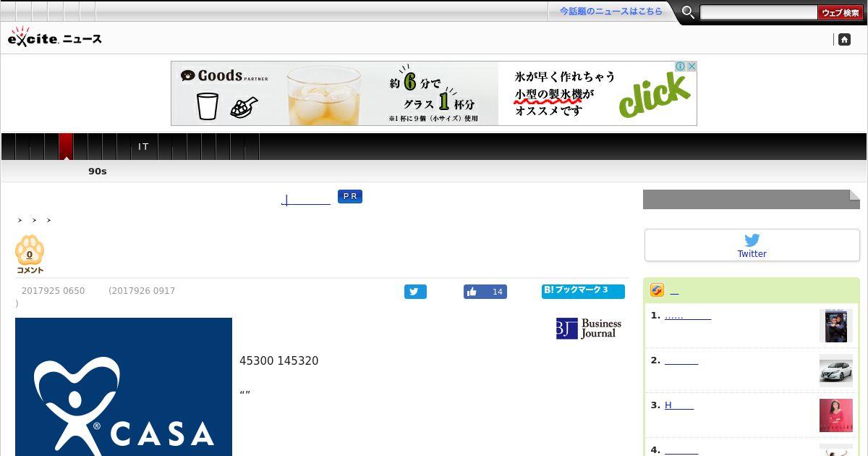Focus the web search input field
The height and width of the screenshot is (456, 868).
pos(759,12)
